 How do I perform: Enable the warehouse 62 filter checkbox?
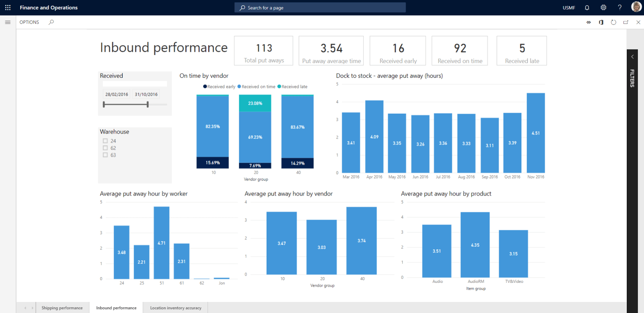click(x=105, y=148)
